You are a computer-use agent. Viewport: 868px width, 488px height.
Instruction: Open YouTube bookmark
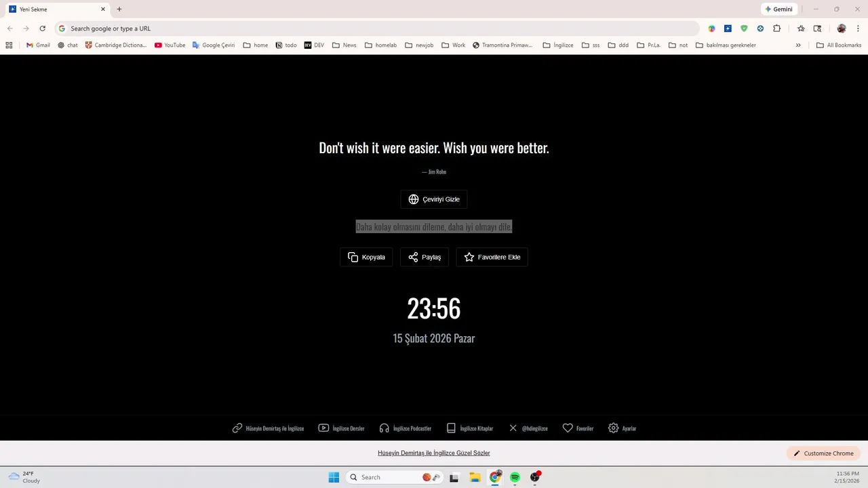click(170, 45)
